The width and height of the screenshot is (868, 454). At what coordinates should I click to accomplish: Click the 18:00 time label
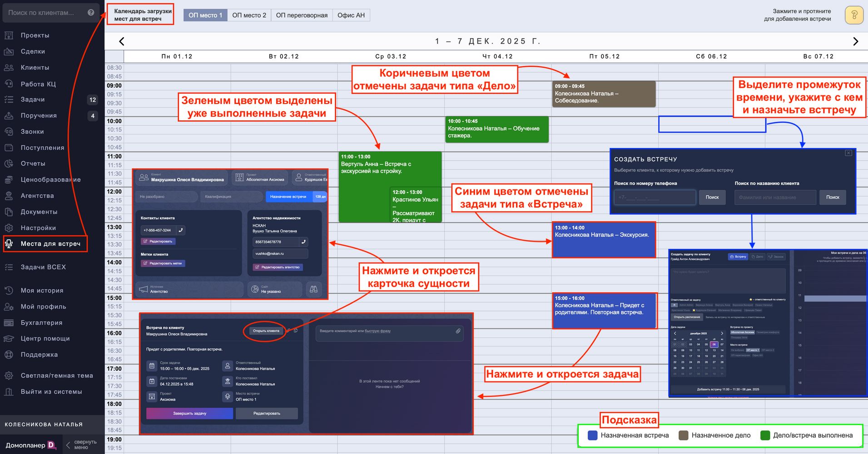tap(114, 404)
